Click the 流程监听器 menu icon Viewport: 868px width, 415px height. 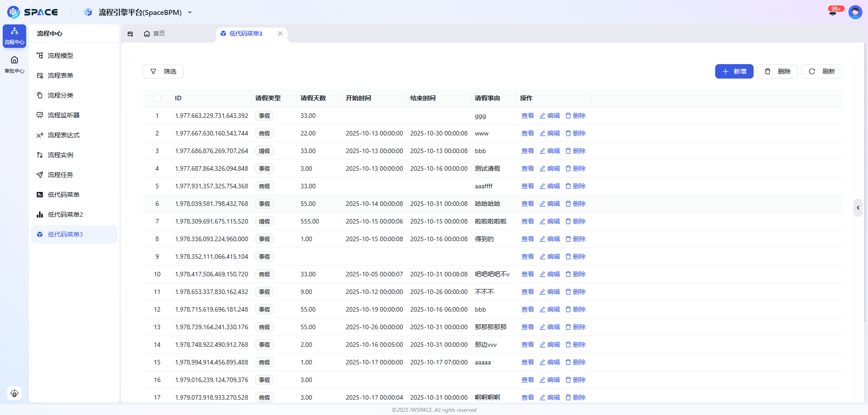coord(40,115)
